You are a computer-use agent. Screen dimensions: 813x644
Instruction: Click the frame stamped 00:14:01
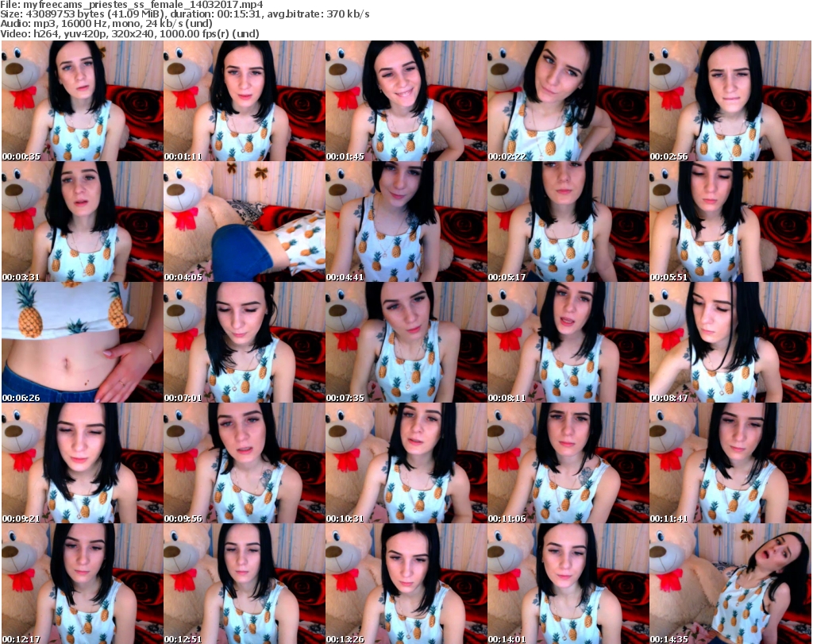pos(568,584)
